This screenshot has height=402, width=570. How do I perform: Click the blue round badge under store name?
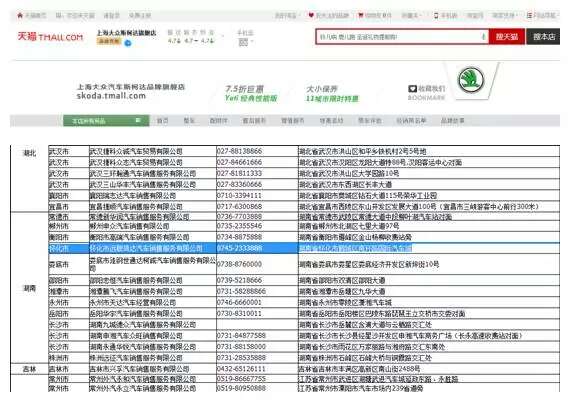(128, 43)
